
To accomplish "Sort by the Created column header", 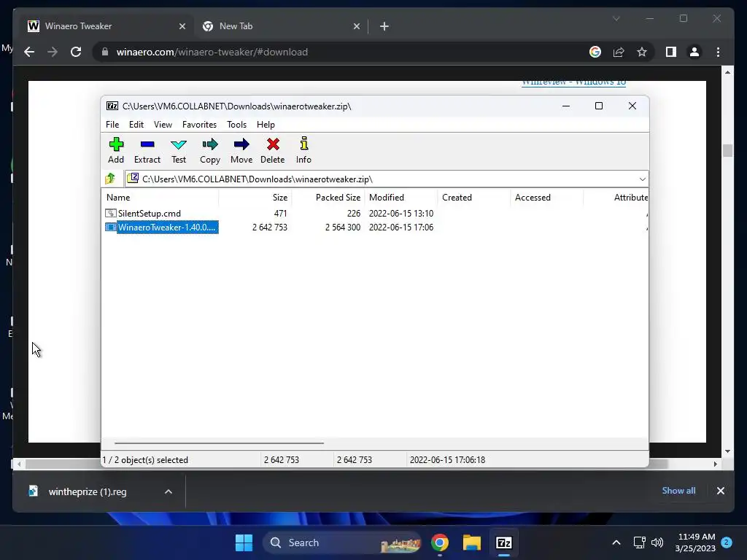I will pos(474,197).
